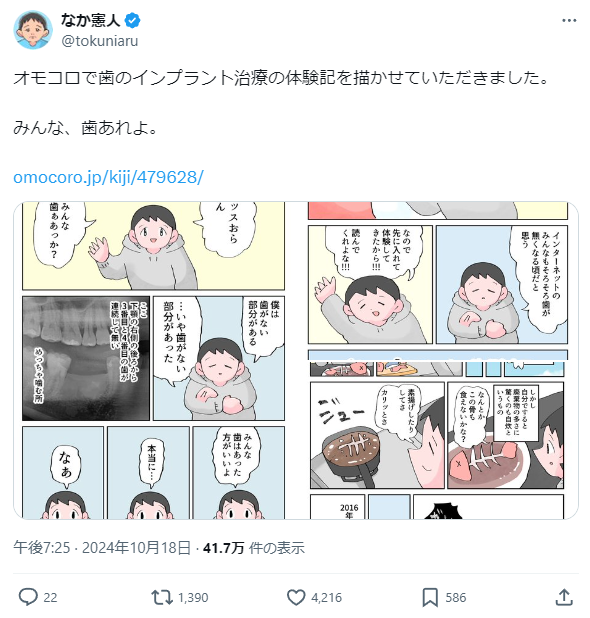Click the 586 bookmarks count
This screenshot has height=618, width=590.
[x=456, y=598]
